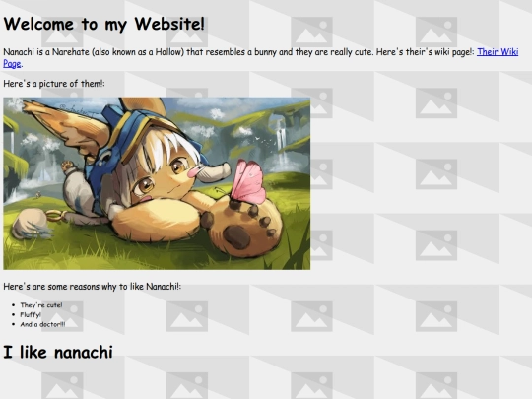
Task: Select the "They're cute!" list item
Action: coord(41,305)
